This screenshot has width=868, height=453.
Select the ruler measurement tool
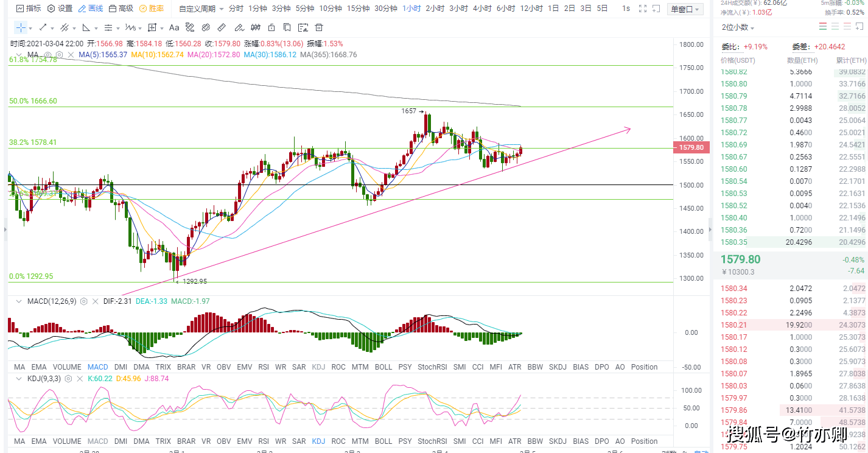coord(222,27)
